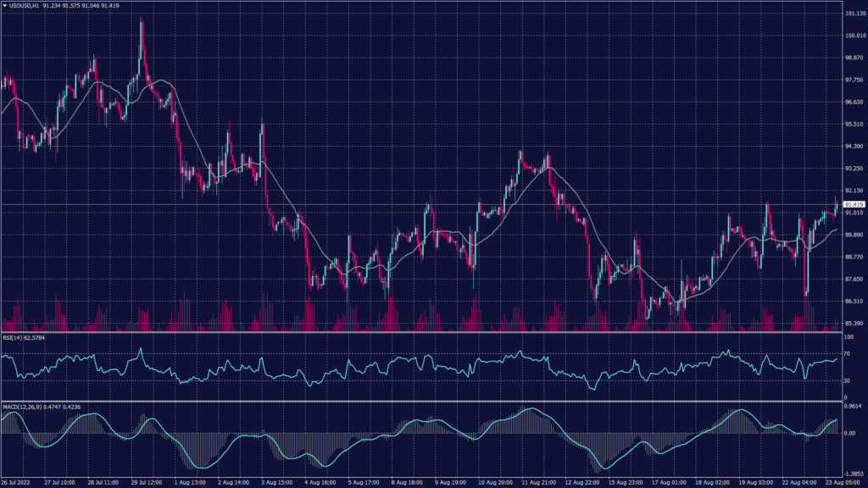The width and height of the screenshot is (868, 488).
Task: Select the 23 Aug 05:00 timestamp
Action: point(843,481)
